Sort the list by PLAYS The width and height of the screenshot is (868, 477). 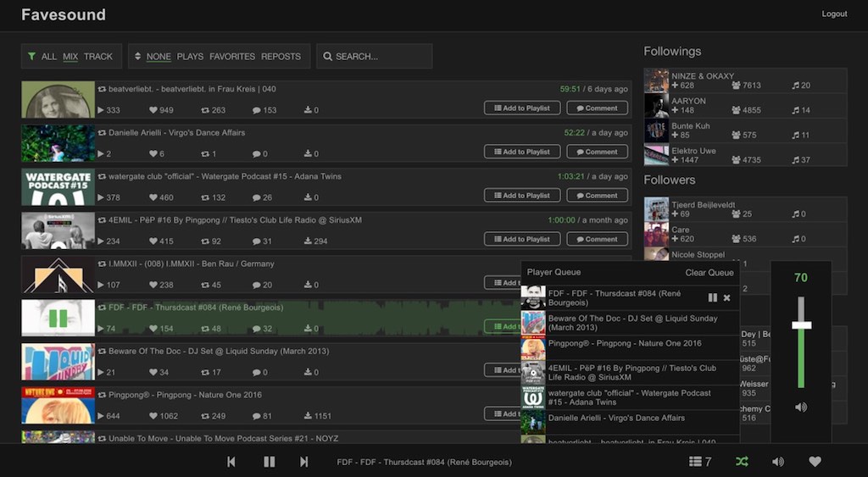point(190,57)
